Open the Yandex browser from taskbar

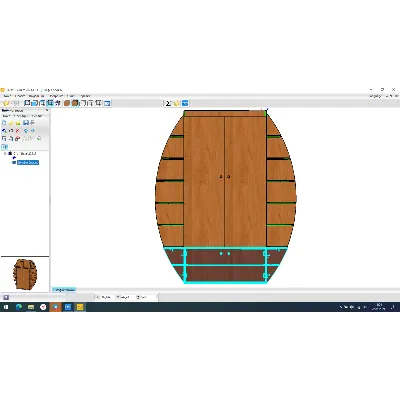pyautogui.click(x=43, y=307)
